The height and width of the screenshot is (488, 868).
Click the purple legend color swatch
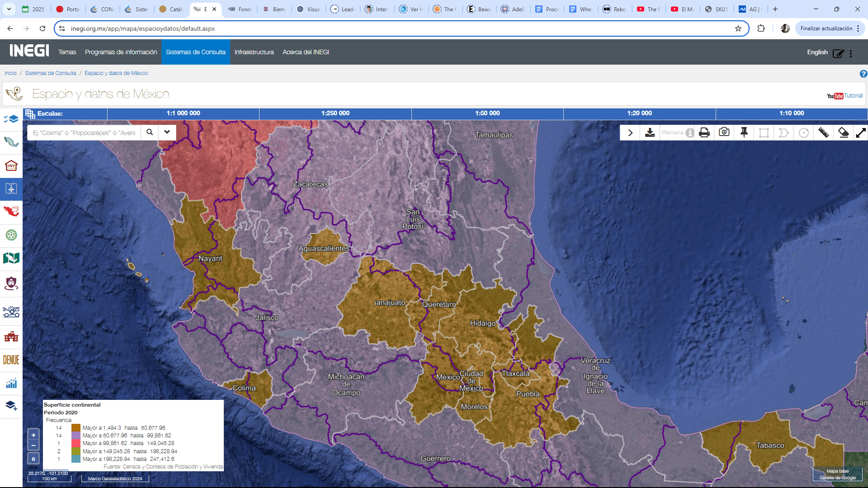tap(75, 436)
